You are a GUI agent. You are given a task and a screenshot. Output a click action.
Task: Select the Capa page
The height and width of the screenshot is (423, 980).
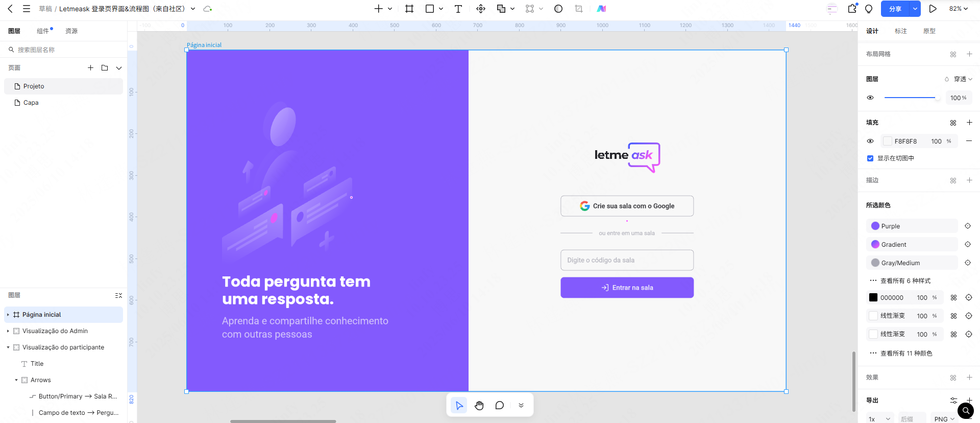pos(63,103)
